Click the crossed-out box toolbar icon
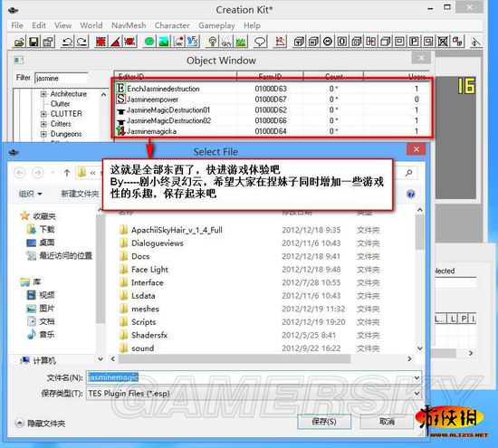 443,42
